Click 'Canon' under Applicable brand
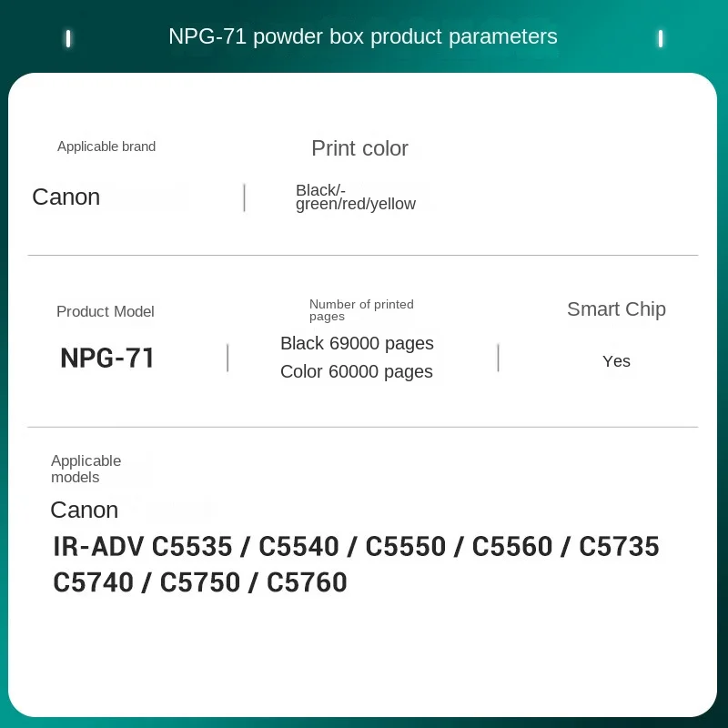 point(66,197)
